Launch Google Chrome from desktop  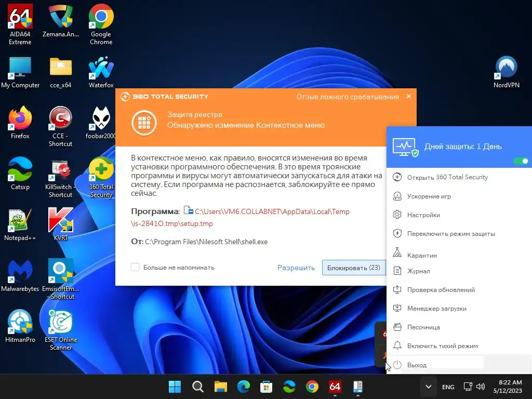point(101,24)
